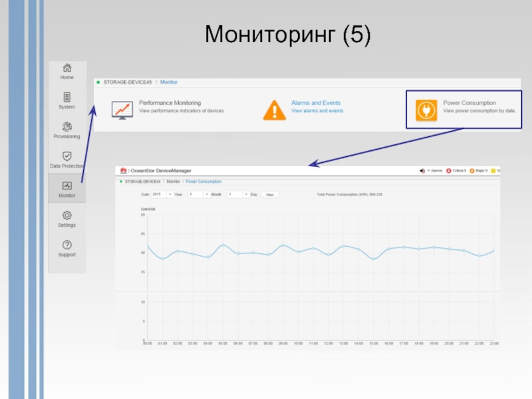Click the Monitor breadcrumb in the upper panel
This screenshot has height=399, width=532.
point(169,82)
